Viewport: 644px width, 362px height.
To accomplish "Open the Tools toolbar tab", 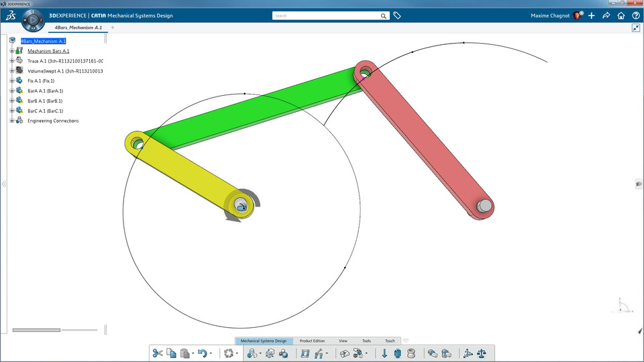I will 366,341.
